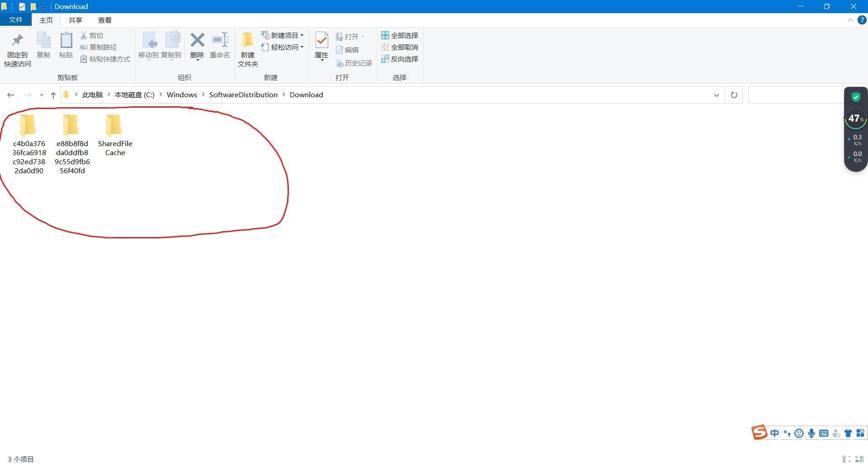Open 属性 properties

pos(321,45)
